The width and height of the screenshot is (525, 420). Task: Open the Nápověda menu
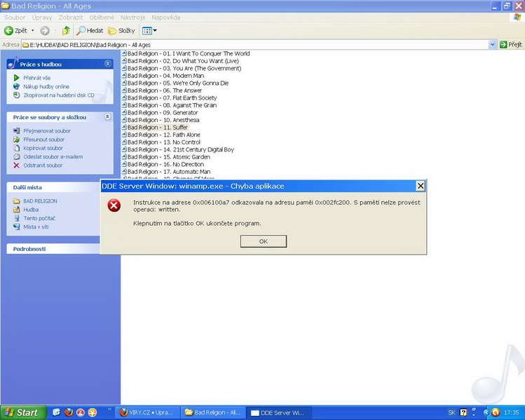(165, 18)
